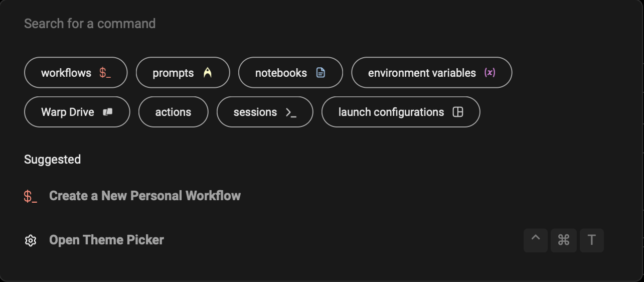Click the notebooks document icon
The height and width of the screenshot is (282, 644).
320,73
